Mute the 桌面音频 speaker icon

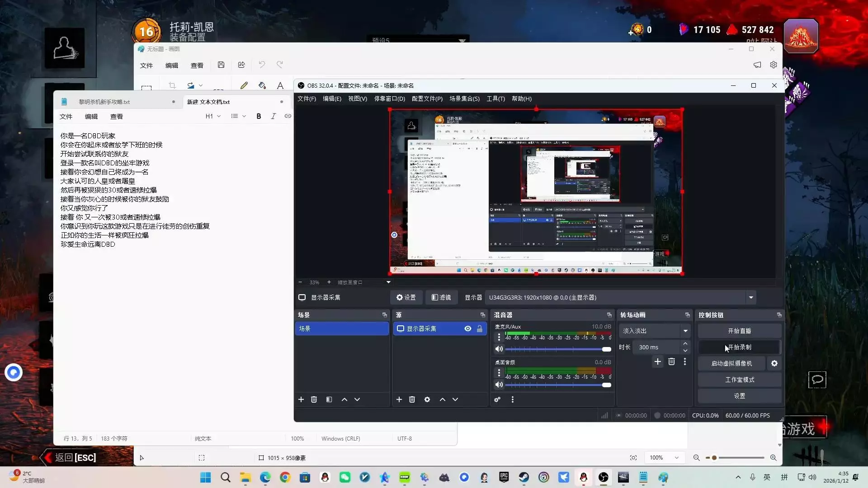(x=499, y=385)
